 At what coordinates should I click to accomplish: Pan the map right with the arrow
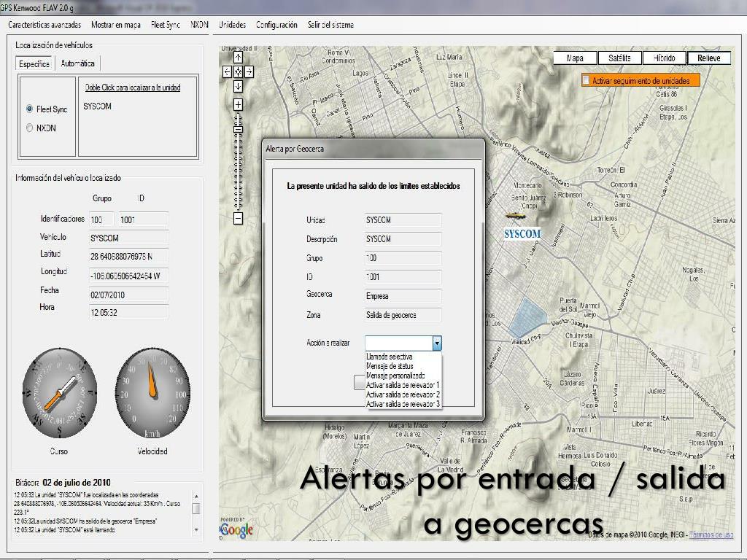[x=249, y=72]
